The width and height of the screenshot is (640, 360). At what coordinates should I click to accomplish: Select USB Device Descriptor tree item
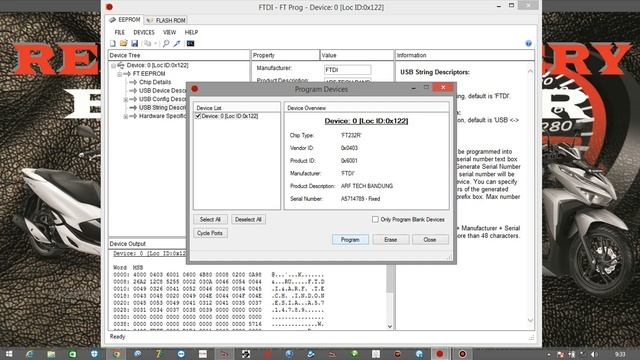[x=162, y=91]
